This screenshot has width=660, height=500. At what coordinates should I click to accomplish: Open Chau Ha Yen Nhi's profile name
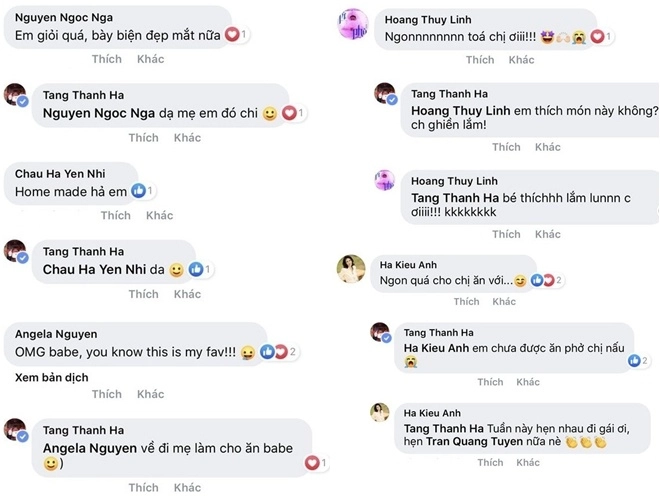pyautogui.click(x=60, y=173)
